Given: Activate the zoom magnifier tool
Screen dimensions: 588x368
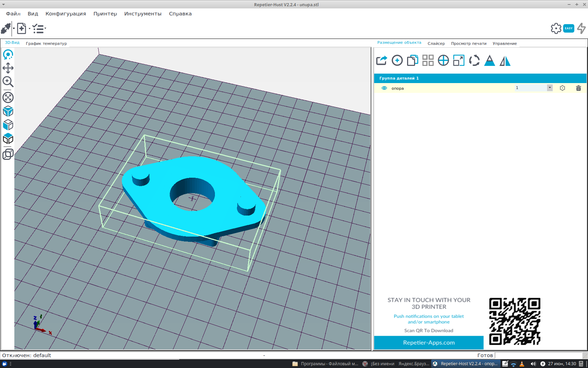Looking at the screenshot, I should pyautogui.click(x=8, y=82).
